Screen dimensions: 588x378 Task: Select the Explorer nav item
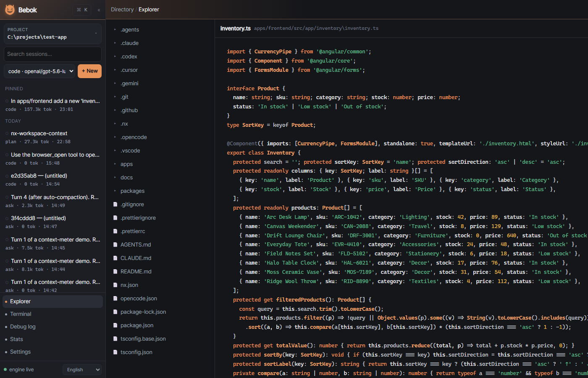tap(52, 302)
